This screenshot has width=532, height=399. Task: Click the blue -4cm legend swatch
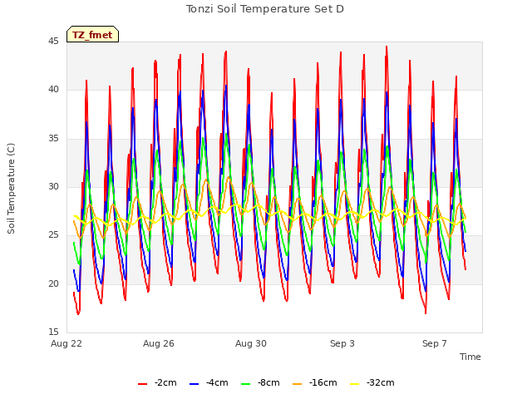(194, 384)
